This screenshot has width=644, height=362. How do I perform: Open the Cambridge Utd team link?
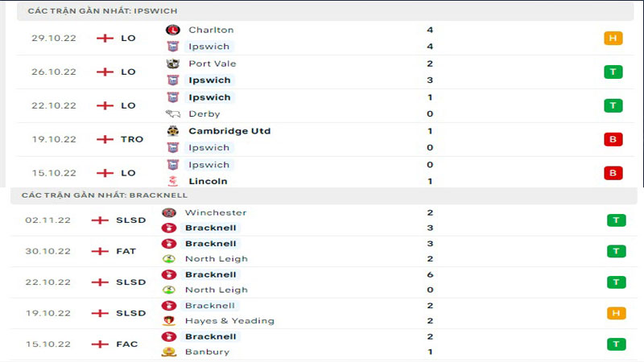pyautogui.click(x=229, y=131)
